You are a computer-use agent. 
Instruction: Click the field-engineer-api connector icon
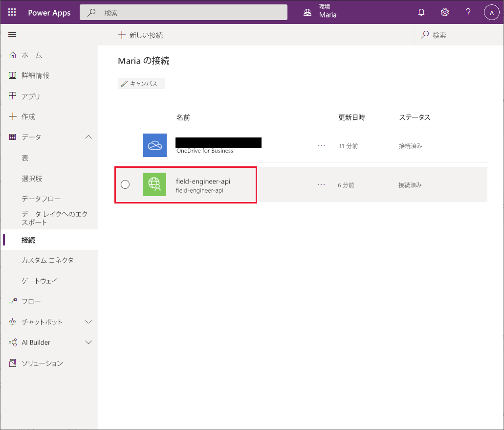[x=154, y=184]
